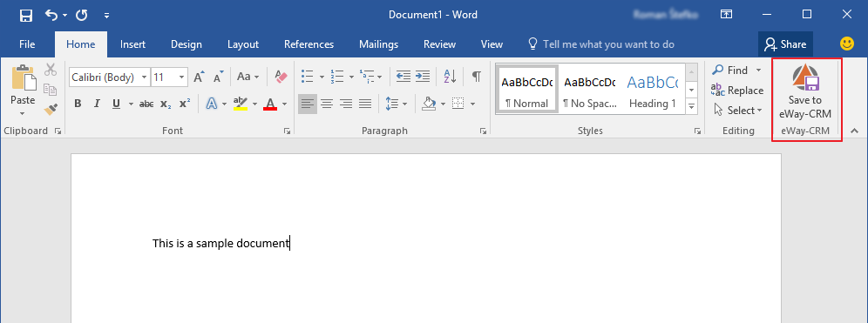Click the Redo/Repeat arrow icon
Screen dimensions: 868x323
[x=82, y=15]
